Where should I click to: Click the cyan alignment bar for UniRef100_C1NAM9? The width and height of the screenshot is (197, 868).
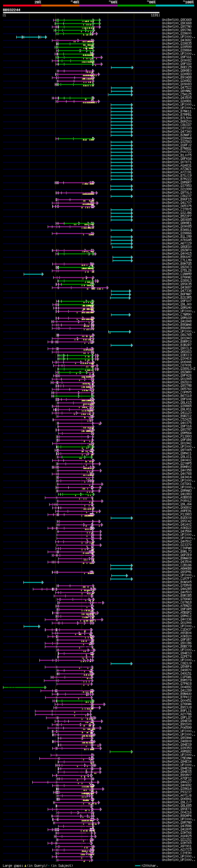coord(34,274)
